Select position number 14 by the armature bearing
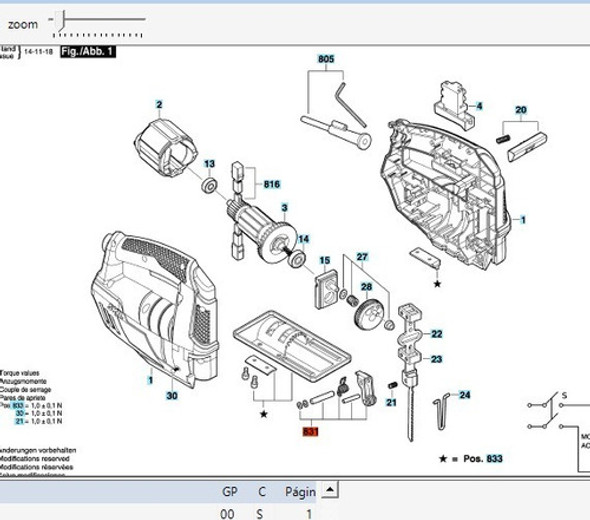This screenshot has width=590, height=520. point(304,239)
